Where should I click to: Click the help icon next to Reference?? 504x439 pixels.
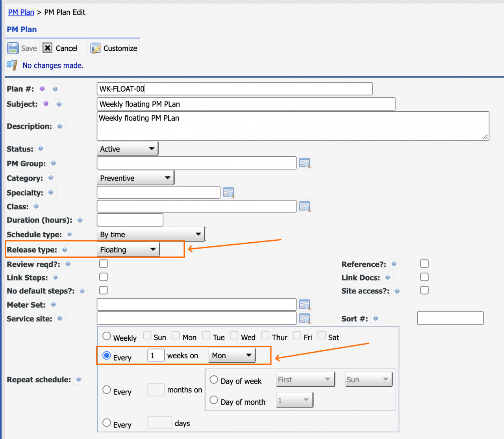[x=394, y=264]
